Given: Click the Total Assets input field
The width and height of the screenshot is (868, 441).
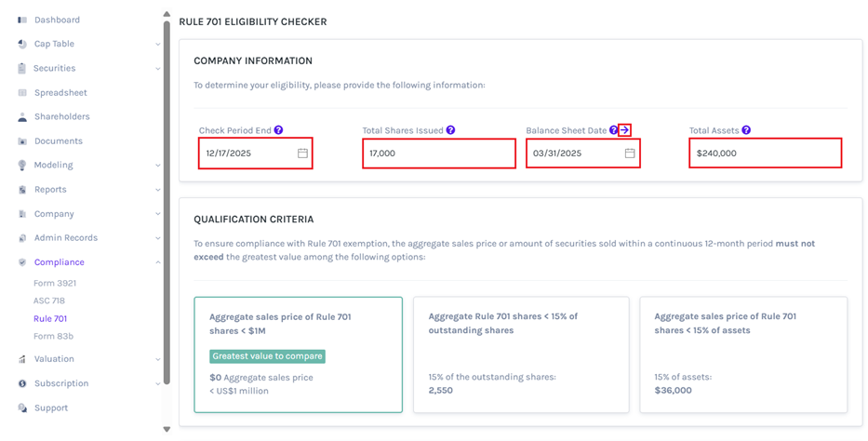Looking at the screenshot, I should 765,154.
